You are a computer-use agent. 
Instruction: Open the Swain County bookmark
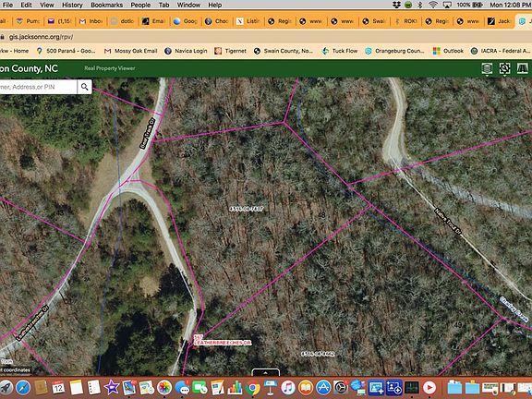click(x=284, y=51)
